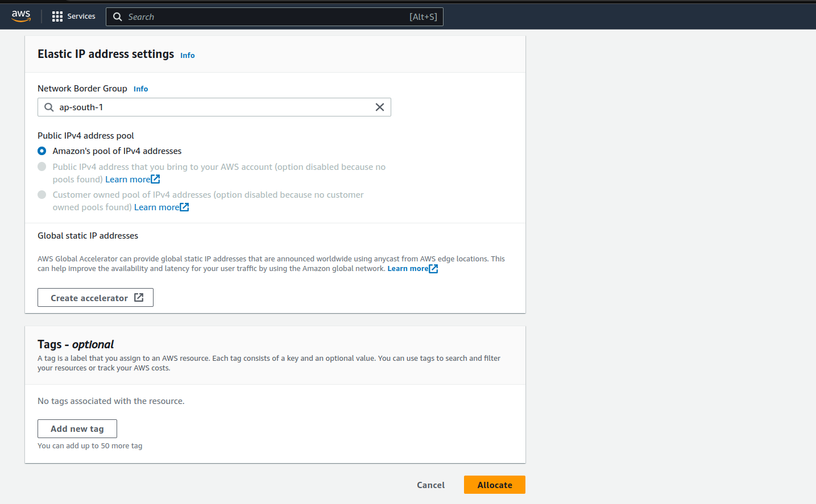Screen dimensions: 816x504
Task: Click the Tags - optional heading
Action: tap(76, 344)
